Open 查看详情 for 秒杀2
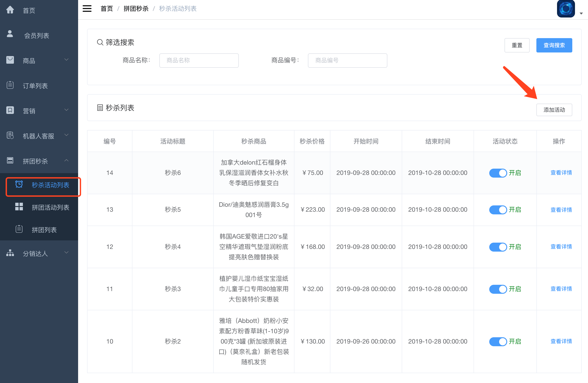Viewport: 588px width, 383px height. (x=561, y=342)
